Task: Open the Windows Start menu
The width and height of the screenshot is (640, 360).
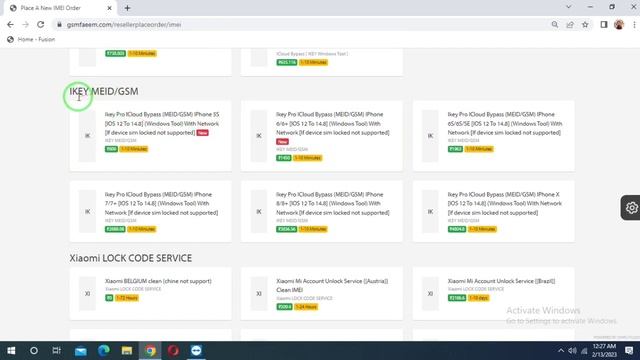Action: [x=11, y=351]
